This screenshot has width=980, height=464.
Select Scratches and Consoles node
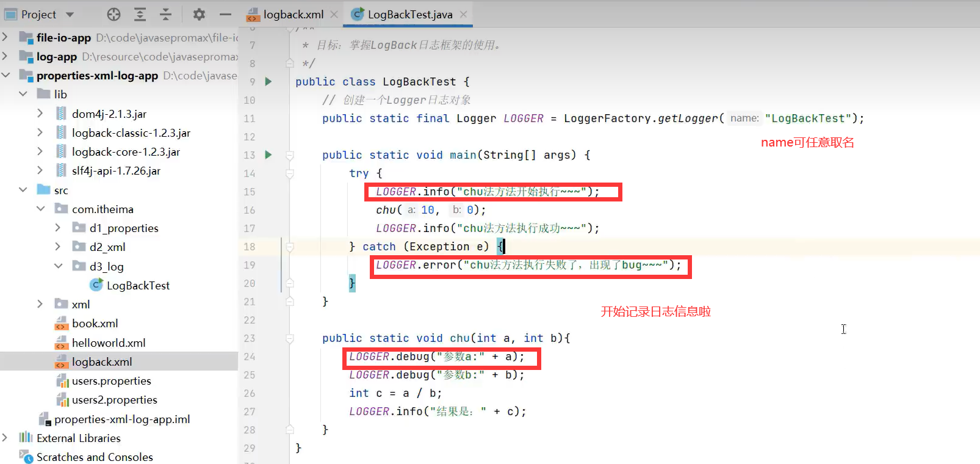[95, 457]
